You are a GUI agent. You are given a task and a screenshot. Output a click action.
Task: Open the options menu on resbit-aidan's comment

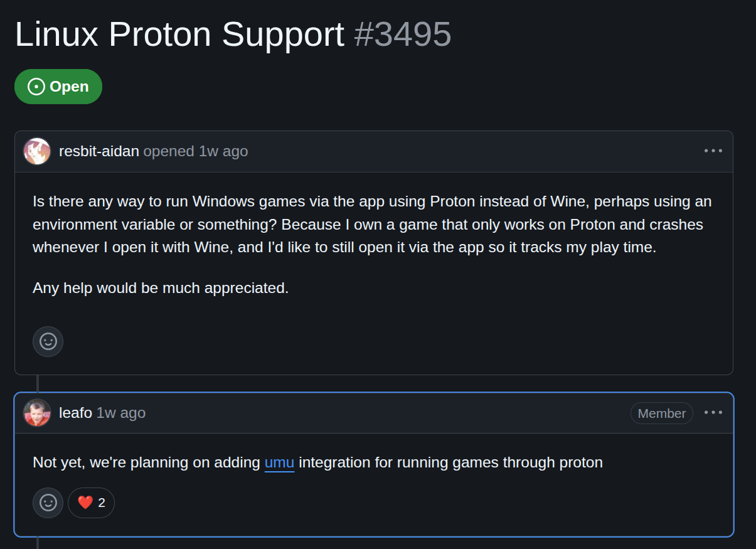tap(713, 151)
